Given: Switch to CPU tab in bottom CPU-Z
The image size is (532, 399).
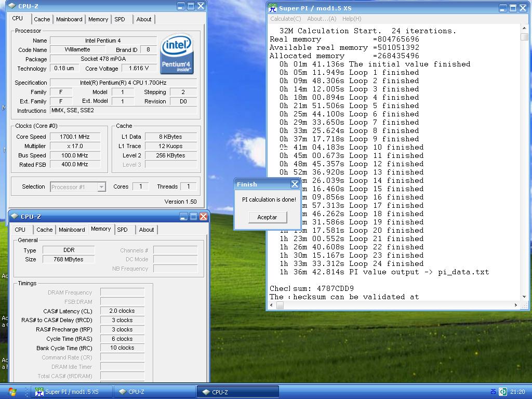Looking at the screenshot, I should [20, 230].
